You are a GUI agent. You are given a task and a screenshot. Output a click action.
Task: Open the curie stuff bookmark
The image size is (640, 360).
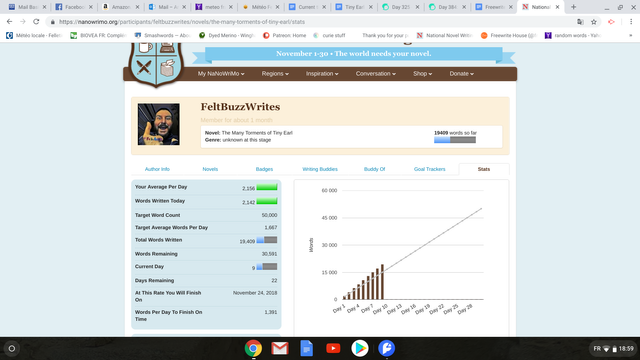pos(329,36)
